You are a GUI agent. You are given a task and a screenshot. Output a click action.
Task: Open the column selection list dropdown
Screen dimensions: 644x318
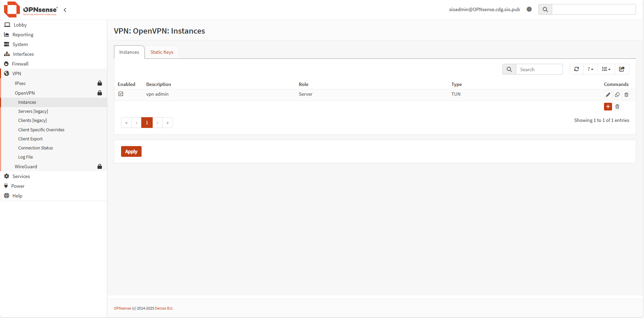(606, 69)
